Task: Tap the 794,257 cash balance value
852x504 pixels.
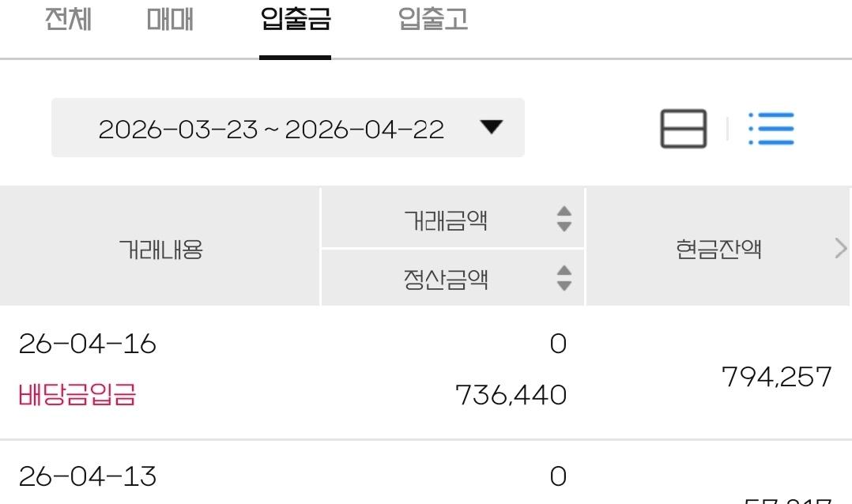Action: (x=776, y=376)
